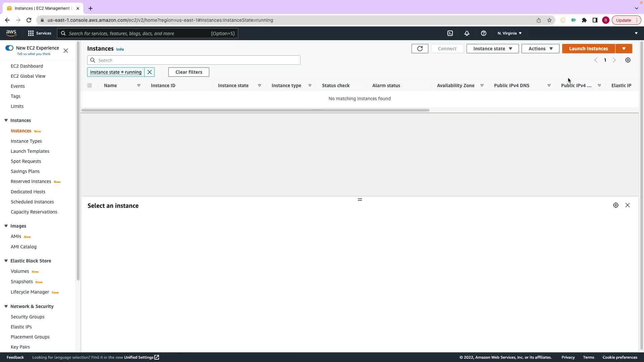Click the horizontal table scrollbar
The height and width of the screenshot is (362, 644).
(x=255, y=110)
